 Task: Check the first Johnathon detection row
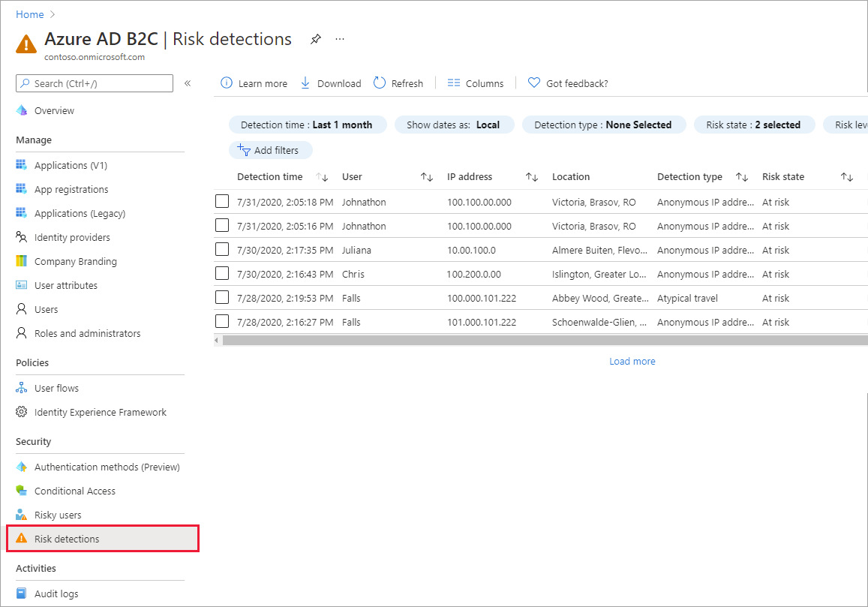click(221, 201)
